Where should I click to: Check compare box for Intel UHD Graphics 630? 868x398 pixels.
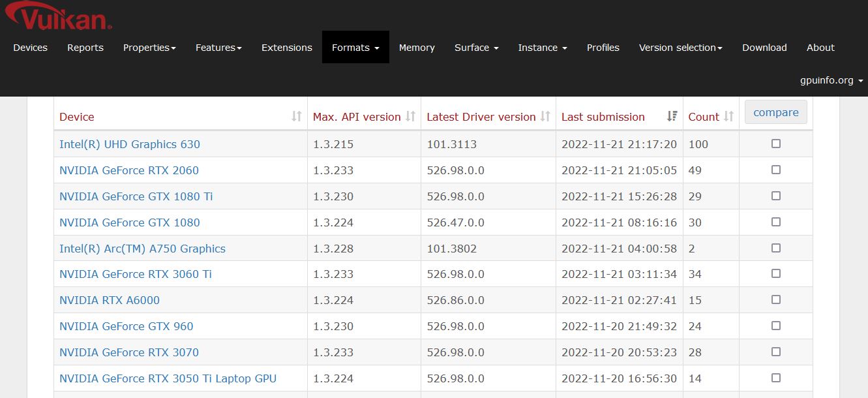coord(776,144)
